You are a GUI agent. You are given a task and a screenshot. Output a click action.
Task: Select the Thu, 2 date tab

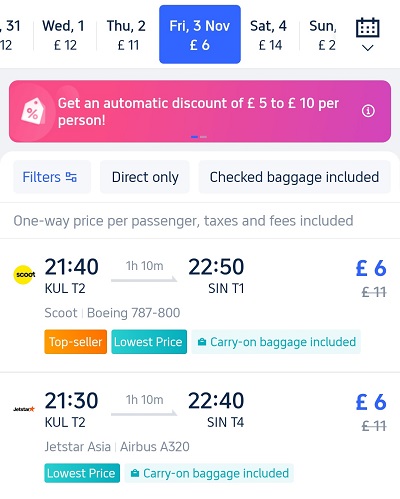click(128, 35)
